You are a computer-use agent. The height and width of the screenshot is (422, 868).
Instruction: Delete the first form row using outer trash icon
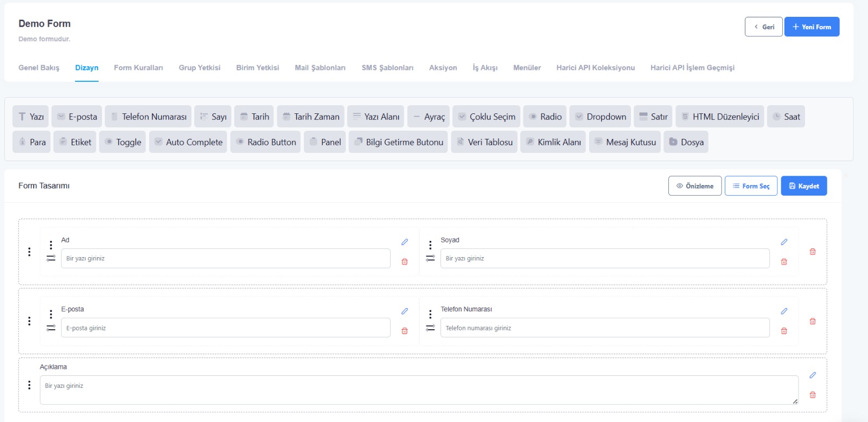pos(812,252)
